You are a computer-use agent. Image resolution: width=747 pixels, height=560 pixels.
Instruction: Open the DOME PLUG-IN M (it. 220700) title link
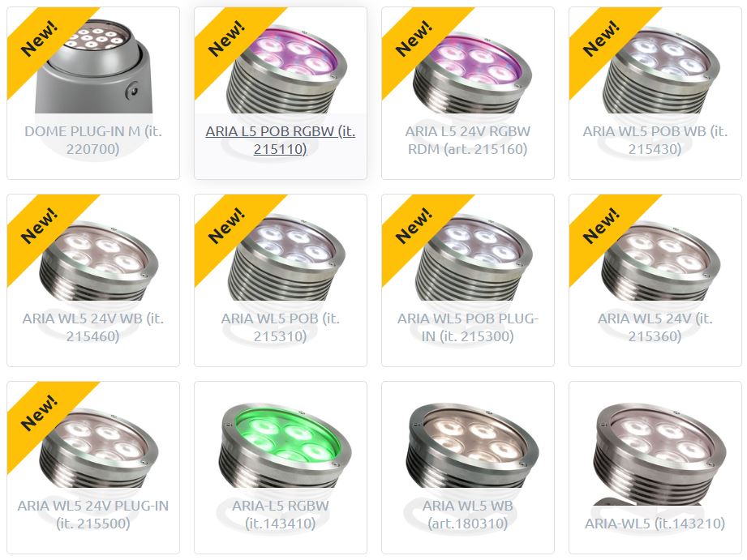click(x=93, y=140)
